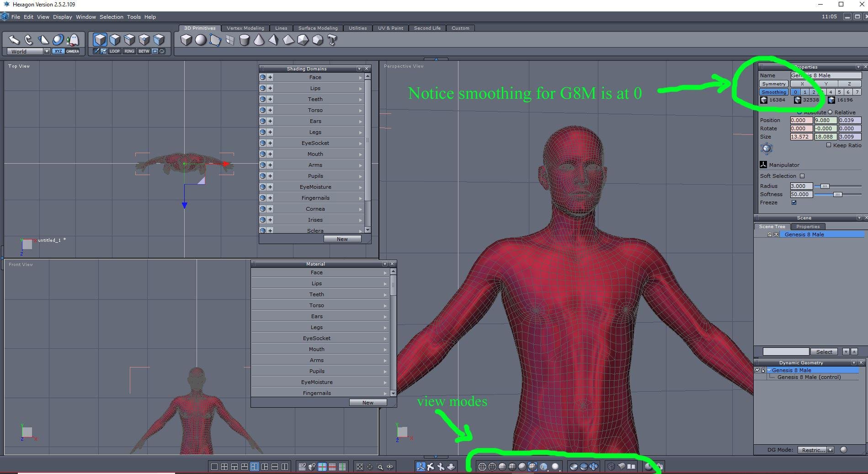
Task: Adjust the Radius slider handle
Action: click(825, 186)
